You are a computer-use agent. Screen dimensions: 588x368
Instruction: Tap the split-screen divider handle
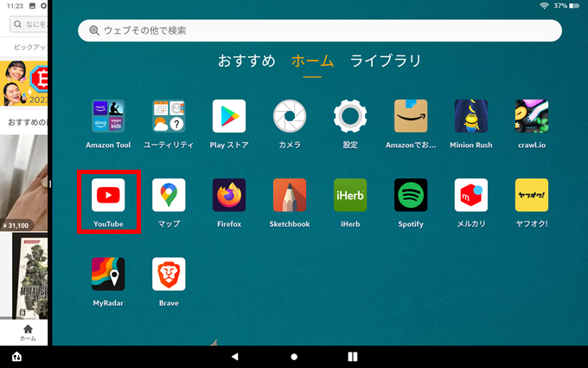click(50, 184)
